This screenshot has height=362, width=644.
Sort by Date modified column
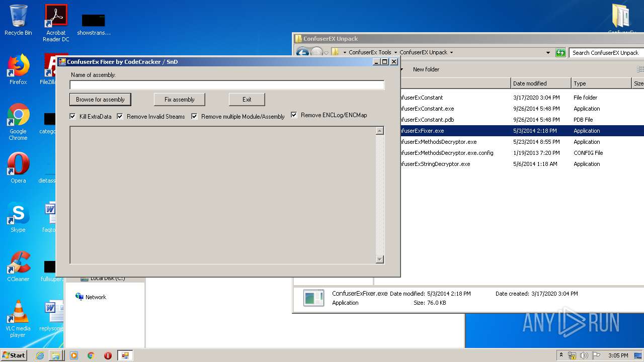[x=541, y=83]
